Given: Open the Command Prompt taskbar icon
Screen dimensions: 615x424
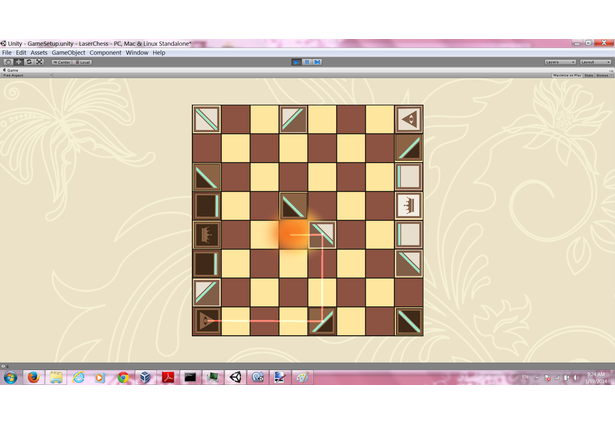Looking at the screenshot, I should pyautogui.click(x=190, y=377).
